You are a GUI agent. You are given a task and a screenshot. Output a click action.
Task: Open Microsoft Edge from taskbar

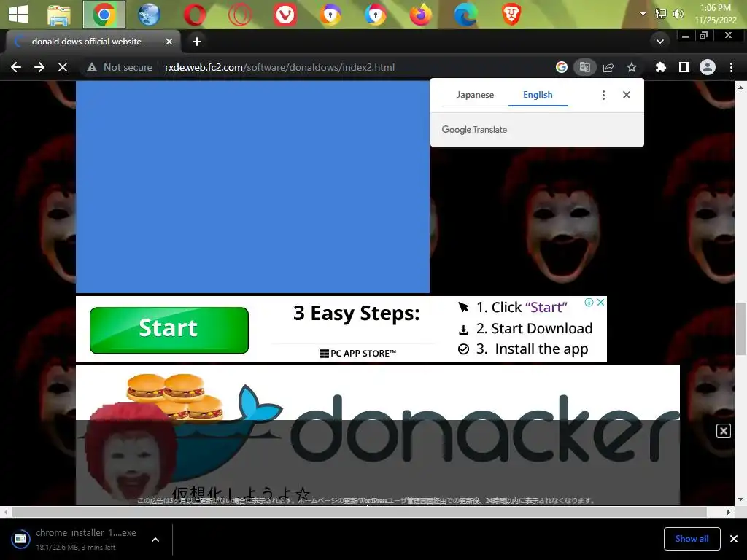coord(466,15)
